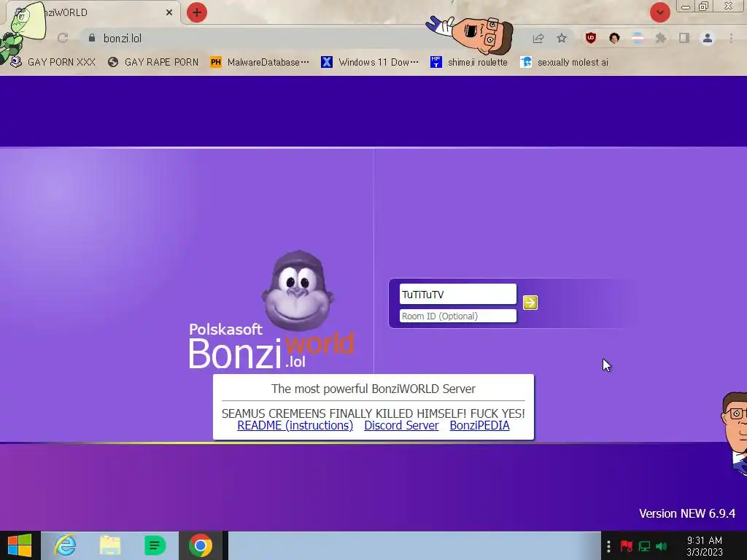Click the Polskasoft text above Bonzi

pos(226,329)
